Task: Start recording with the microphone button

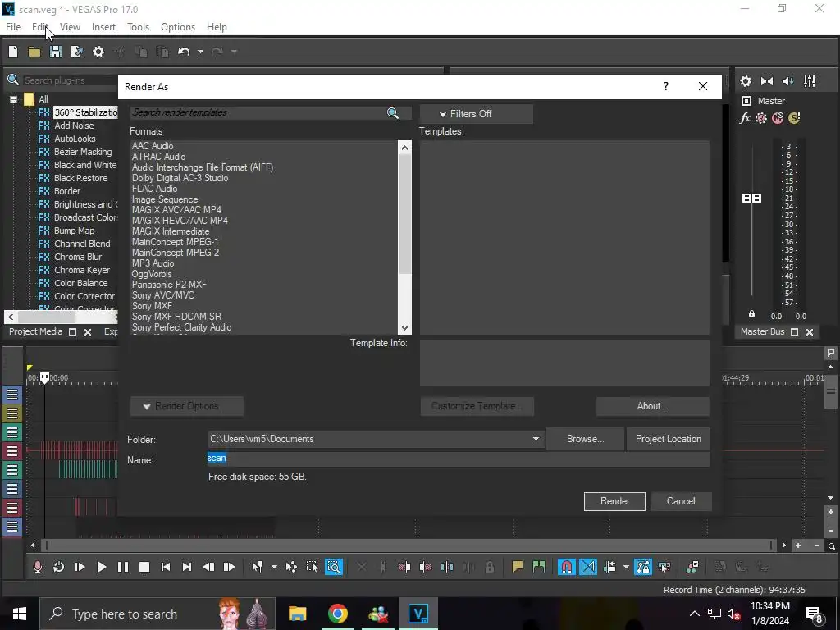Action: tap(38, 567)
